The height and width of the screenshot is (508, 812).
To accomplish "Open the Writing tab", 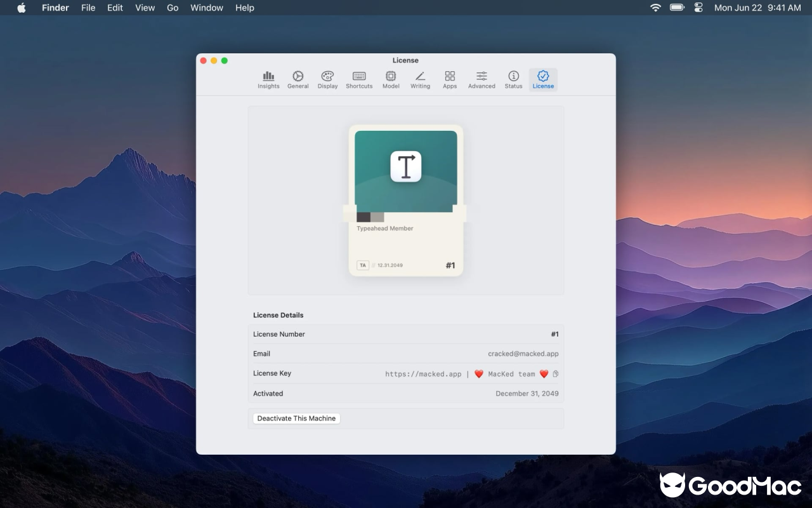I will pos(420,80).
